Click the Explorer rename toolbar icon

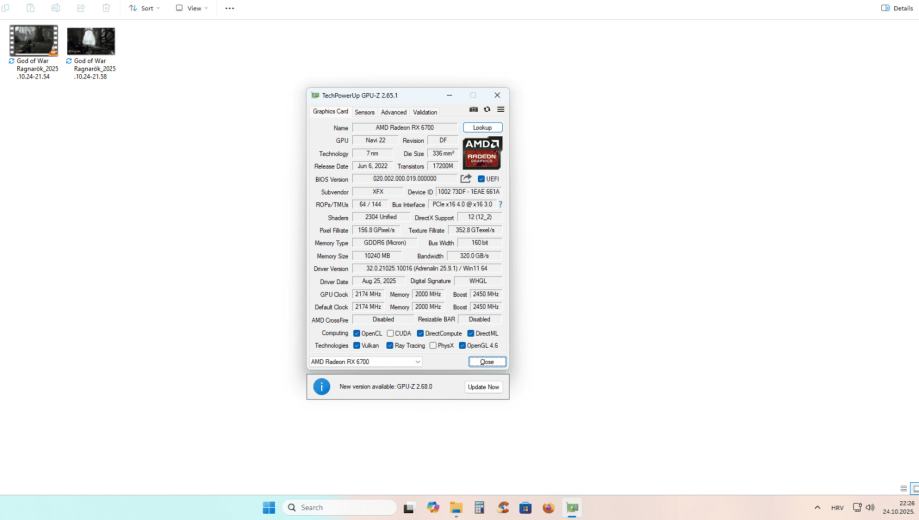tap(56, 8)
